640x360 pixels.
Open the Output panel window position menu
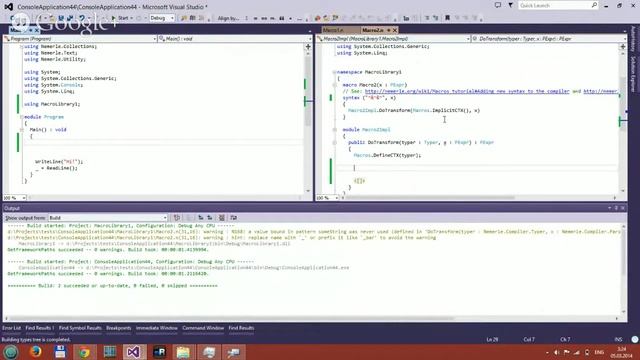(610, 208)
